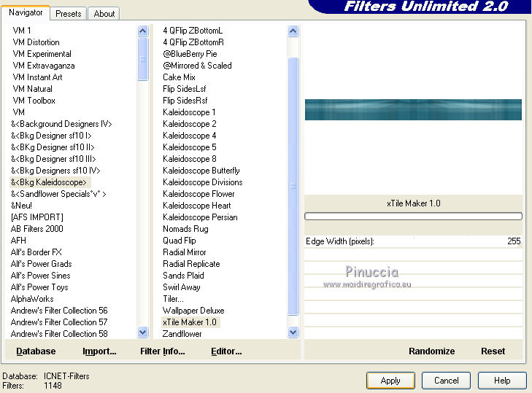Select Alf's Power Toys category
Screen dimensions: 532x393
(39, 287)
